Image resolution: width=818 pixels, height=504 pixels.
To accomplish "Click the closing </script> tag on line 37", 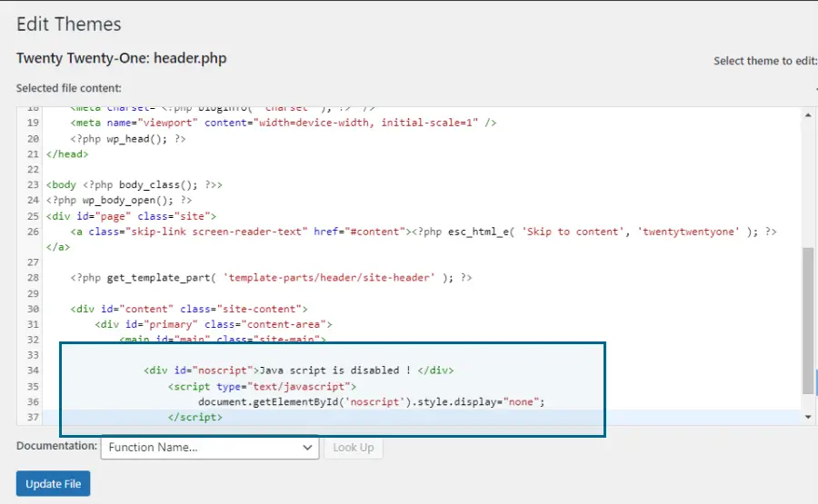I will click(195, 417).
